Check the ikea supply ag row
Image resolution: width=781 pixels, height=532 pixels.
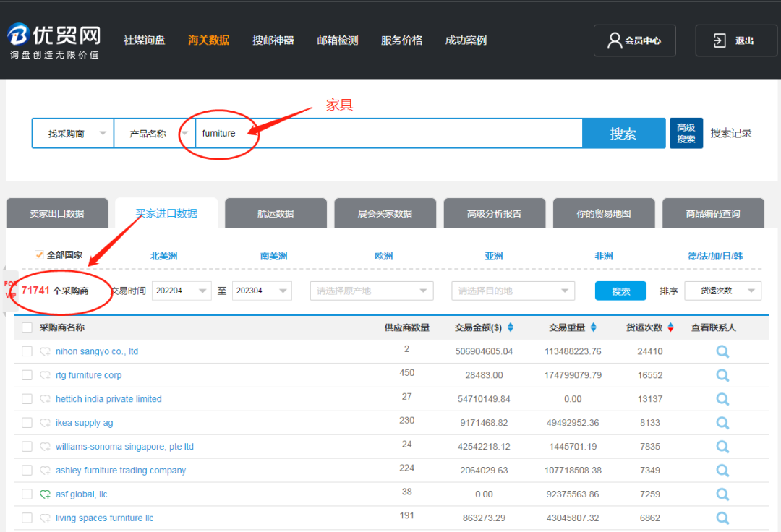(x=27, y=423)
